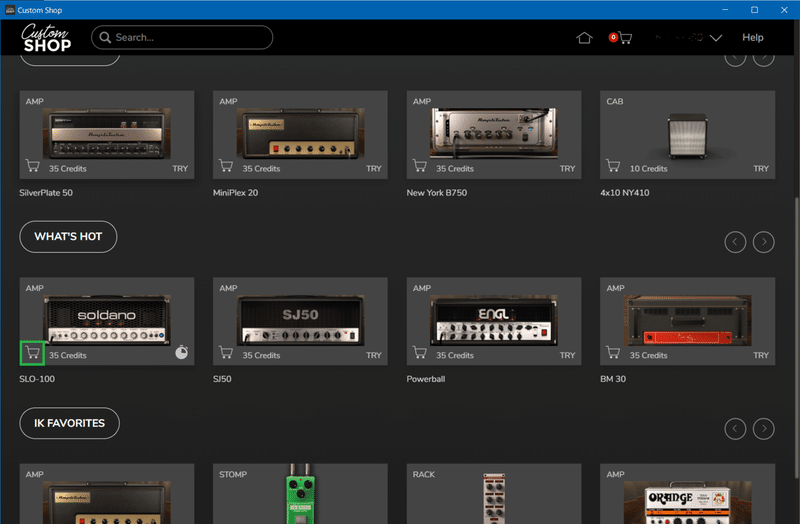Open the Orange amp thumbnail
This screenshot has width=800, height=524.
[x=687, y=503]
